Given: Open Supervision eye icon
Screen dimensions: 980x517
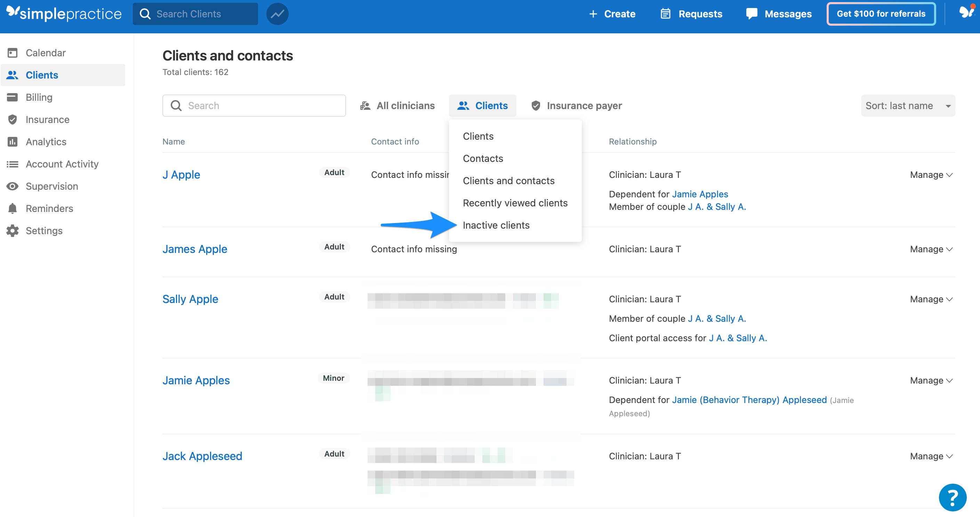Looking at the screenshot, I should 13,186.
